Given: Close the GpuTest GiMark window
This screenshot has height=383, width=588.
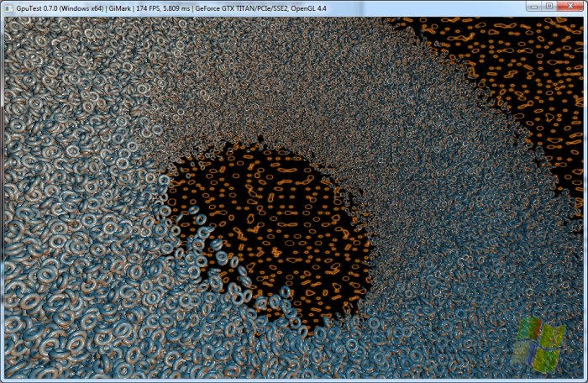Looking at the screenshot, I should 570,6.
